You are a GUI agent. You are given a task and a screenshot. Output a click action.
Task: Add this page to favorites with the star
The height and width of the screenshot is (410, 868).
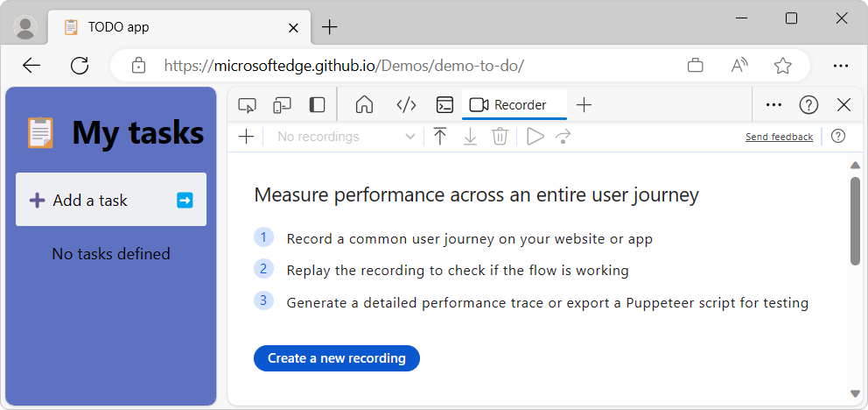(782, 66)
